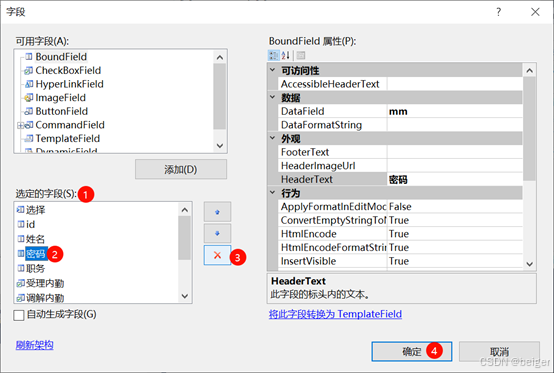Select InsertVisible True value

[455, 261]
